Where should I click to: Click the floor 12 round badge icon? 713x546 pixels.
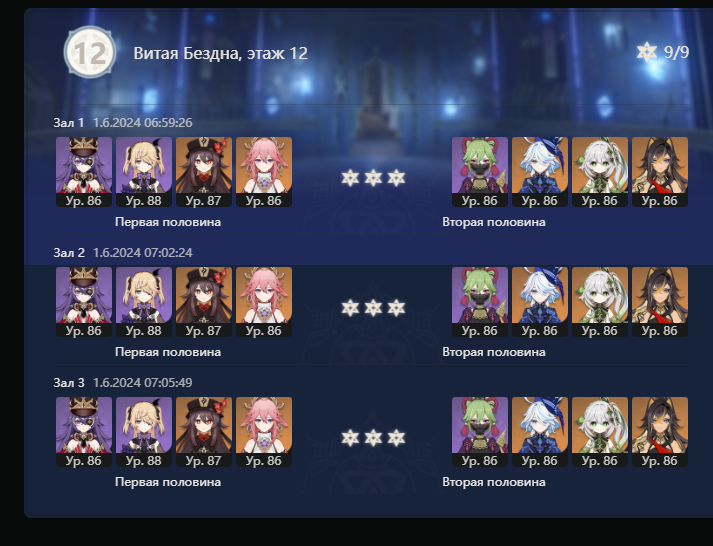pos(90,52)
